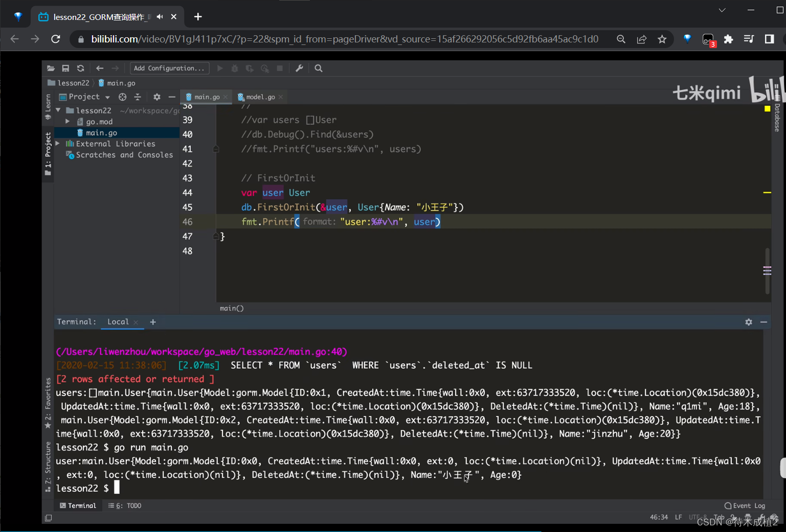786x532 pixels.
Task: Switch to the model.go editor tab
Action: click(x=260, y=97)
